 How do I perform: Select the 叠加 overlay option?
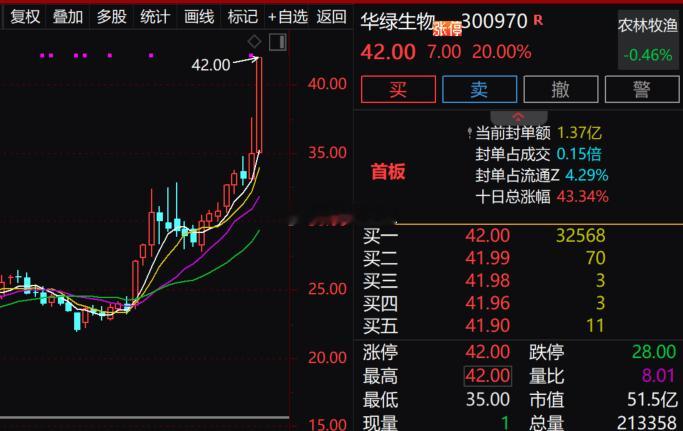pos(68,17)
